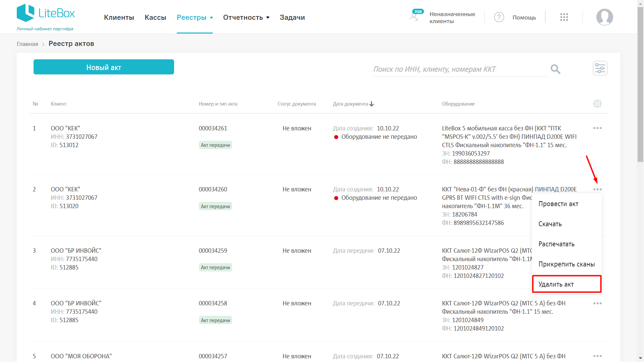644x362 pixels.
Task: Click ФН 8989895632147586 value
Action: 479,223
